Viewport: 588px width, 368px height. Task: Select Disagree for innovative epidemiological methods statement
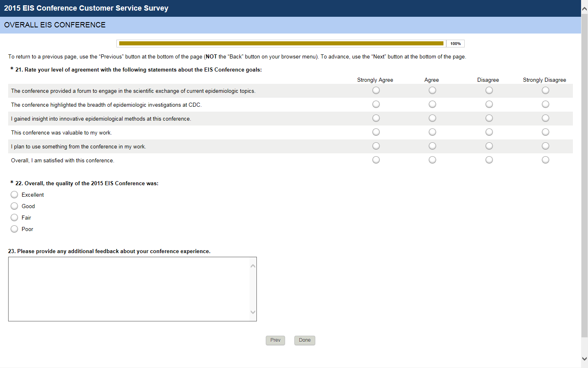[x=489, y=118]
